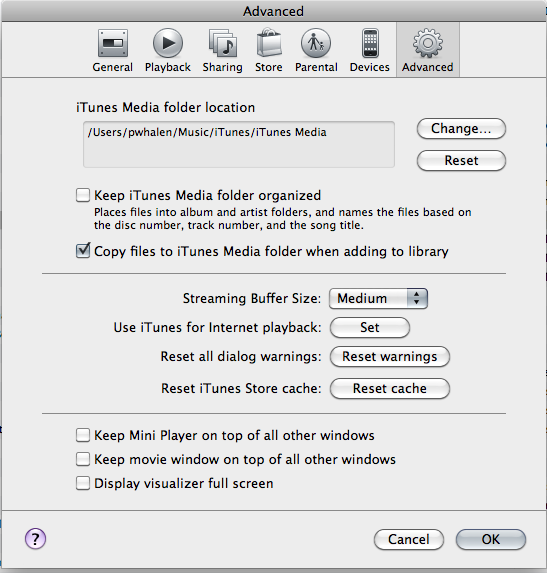
Task: Cancel the preferences dialog
Action: pos(409,539)
